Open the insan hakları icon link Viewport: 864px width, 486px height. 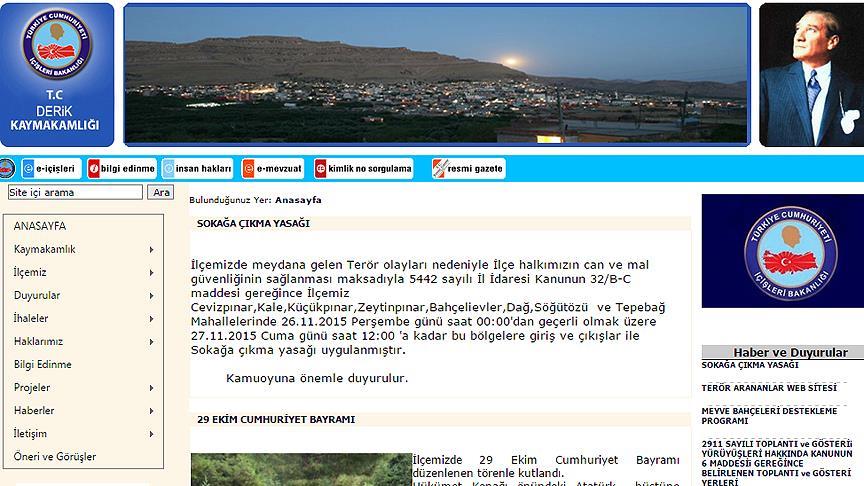[198, 169]
